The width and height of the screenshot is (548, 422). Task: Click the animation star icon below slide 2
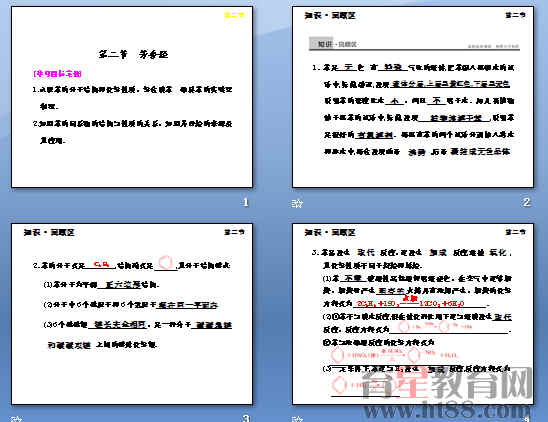297,203
